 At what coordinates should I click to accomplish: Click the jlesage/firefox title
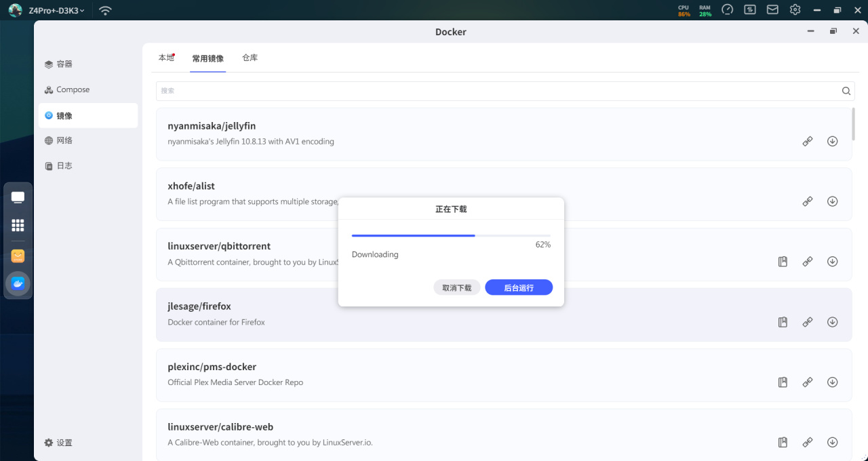(x=199, y=306)
